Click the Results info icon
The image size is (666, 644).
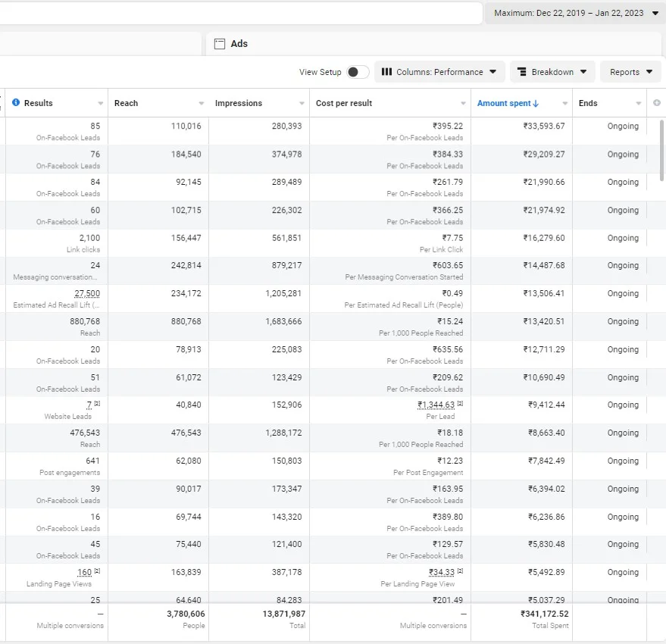[16, 102]
